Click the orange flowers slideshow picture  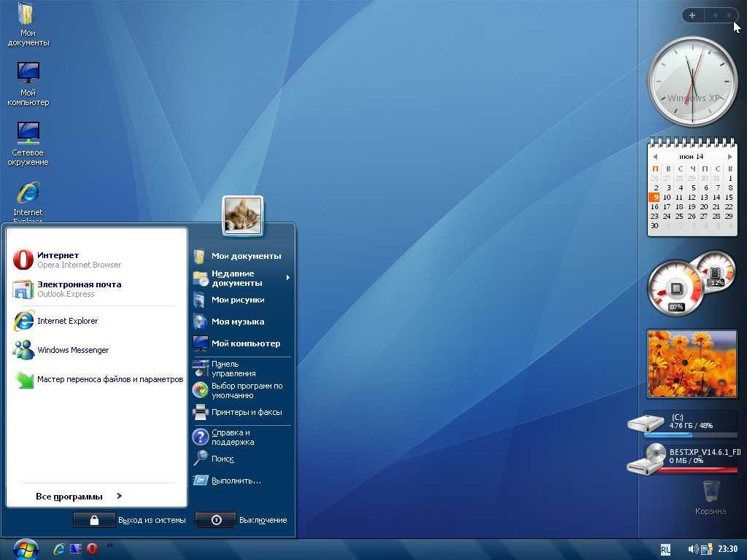tap(692, 364)
